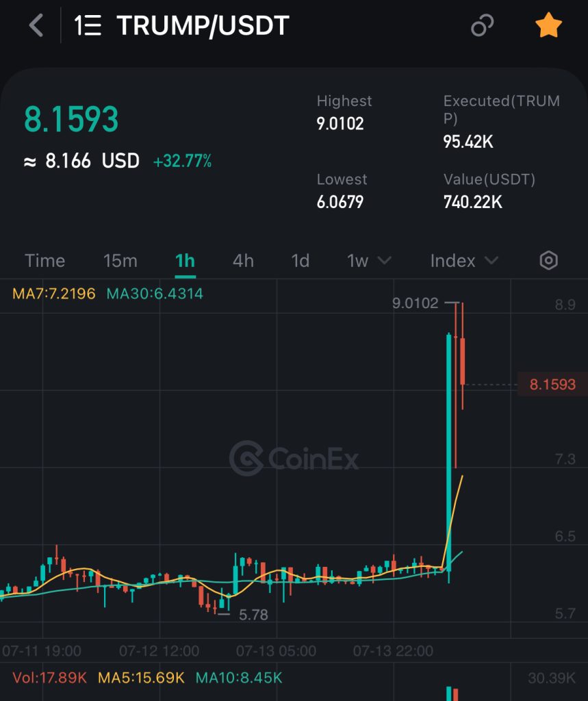Screen dimensions: 588x701
Task: Tap the 07-12 12:00 time axis label
Action: (x=159, y=651)
